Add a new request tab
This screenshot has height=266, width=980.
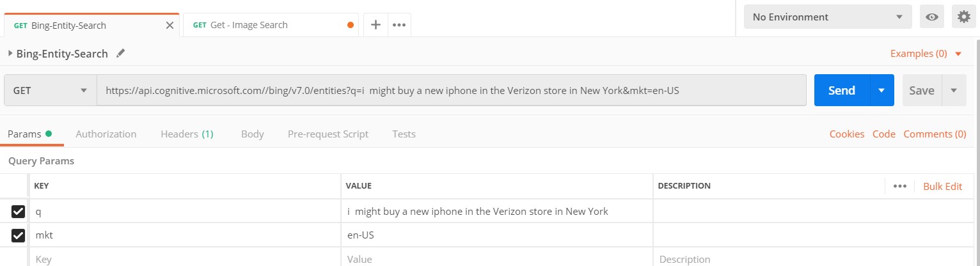(376, 25)
